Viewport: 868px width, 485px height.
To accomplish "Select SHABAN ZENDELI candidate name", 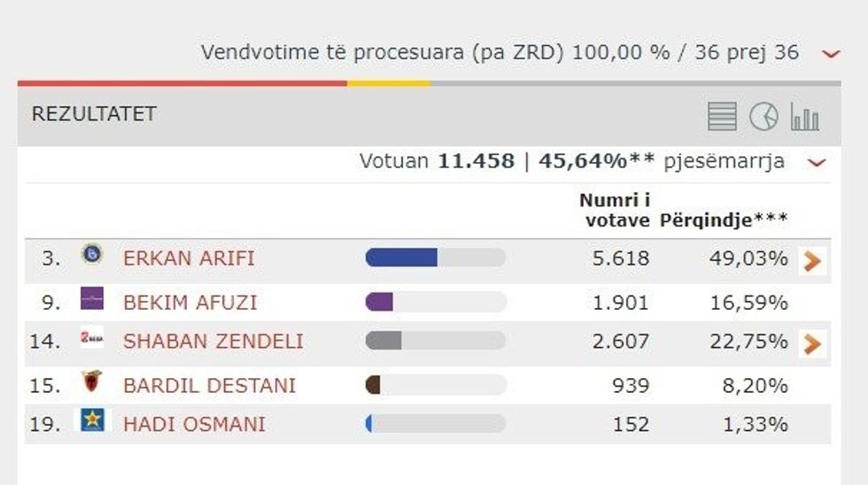I will click(213, 342).
